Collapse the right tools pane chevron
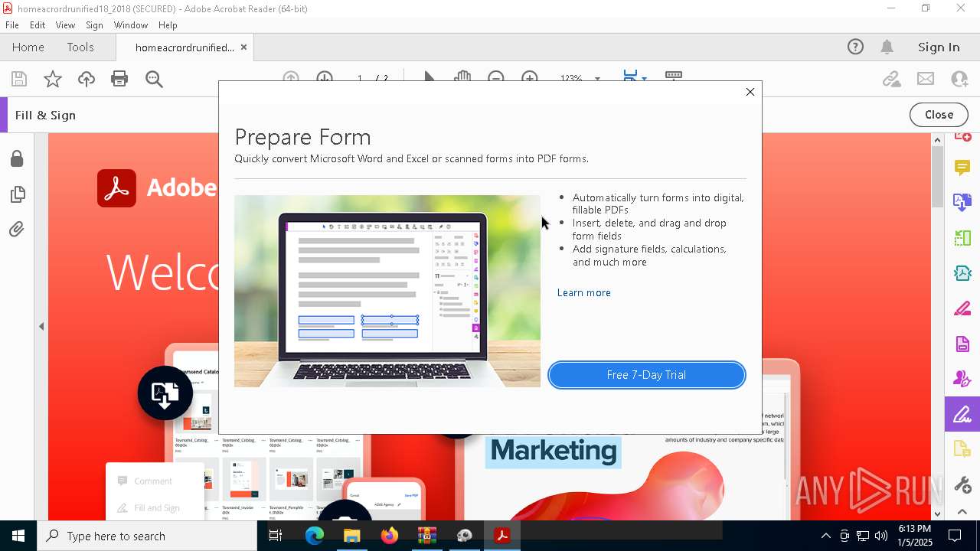The width and height of the screenshot is (980, 551). [x=962, y=512]
